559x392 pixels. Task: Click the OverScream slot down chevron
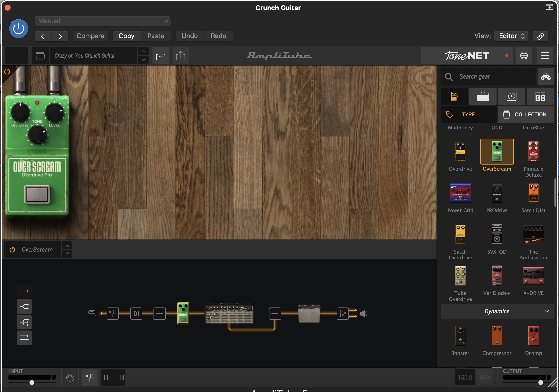[x=67, y=253]
